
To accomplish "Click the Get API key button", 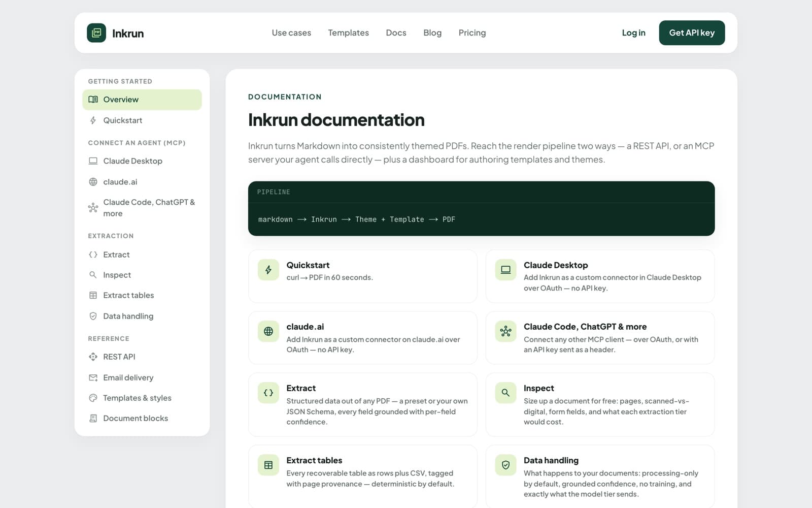I will coord(692,33).
